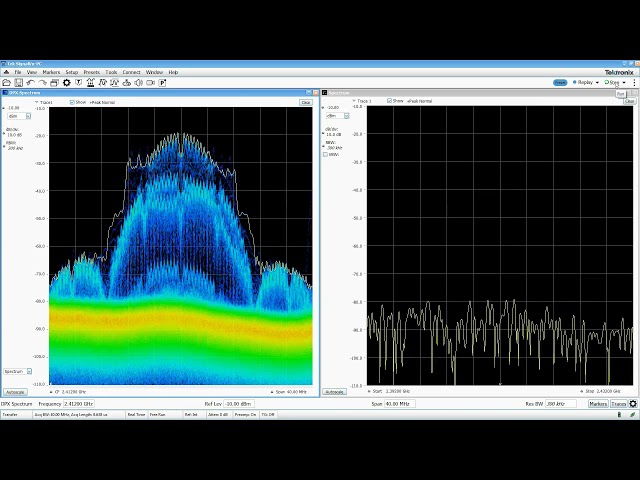The height and width of the screenshot is (480, 640).
Task: Click the Traces button at bottom right
Action: 619,404
